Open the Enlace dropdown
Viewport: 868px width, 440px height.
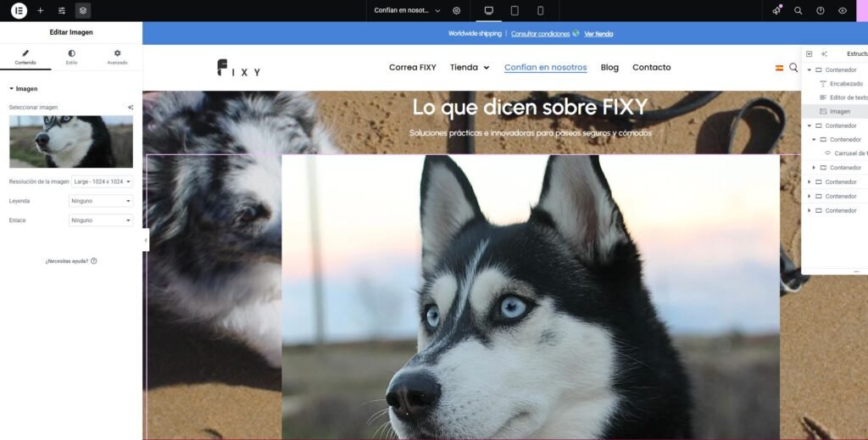pyautogui.click(x=102, y=220)
